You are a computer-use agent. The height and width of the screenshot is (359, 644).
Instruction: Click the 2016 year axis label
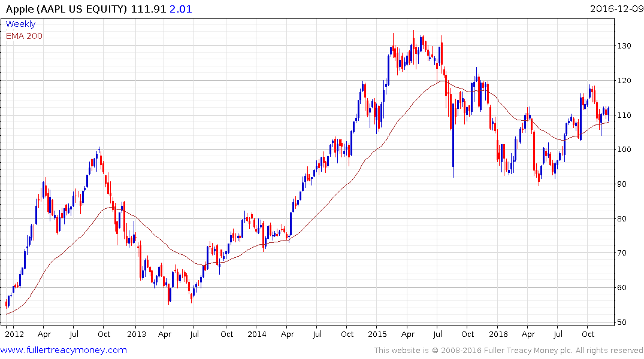point(498,334)
